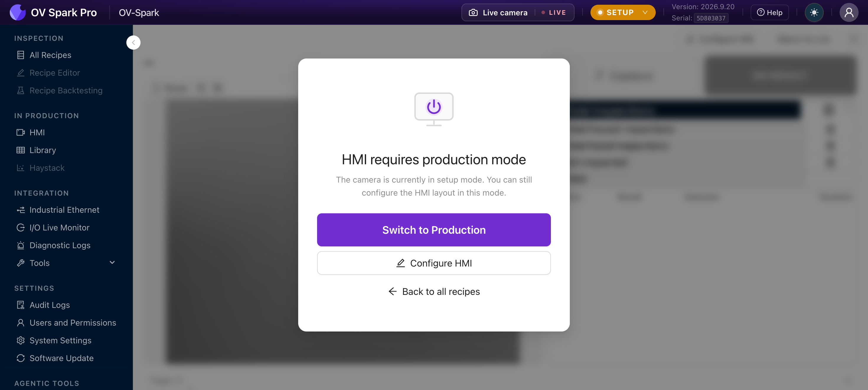Collapse the sidebar with the arrow button

(133, 43)
